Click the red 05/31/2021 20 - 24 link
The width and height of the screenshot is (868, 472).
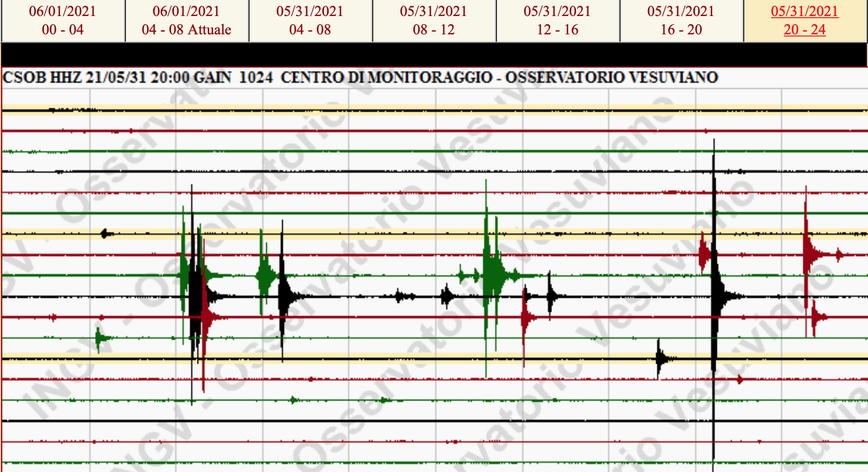[x=804, y=21]
